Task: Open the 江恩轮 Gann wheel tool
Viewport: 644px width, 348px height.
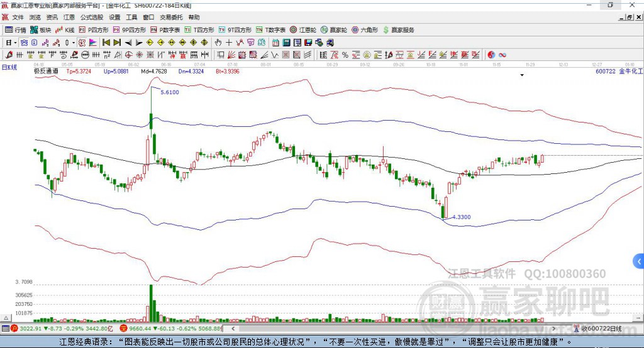Action: tap(303, 30)
